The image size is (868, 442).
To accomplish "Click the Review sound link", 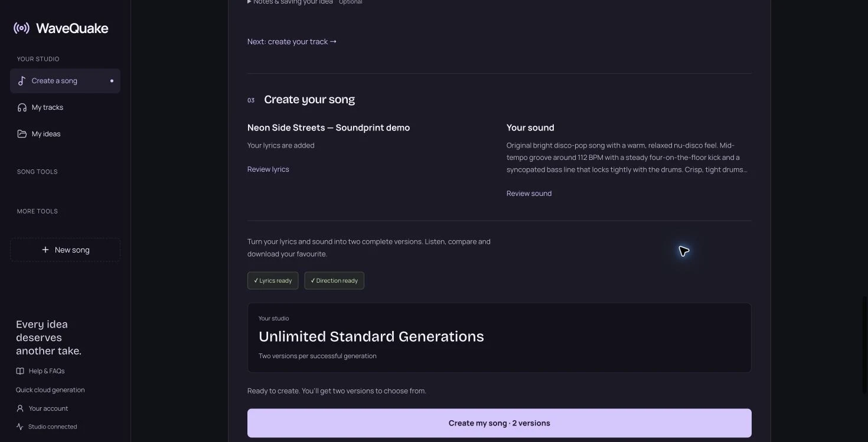I will [x=529, y=194].
